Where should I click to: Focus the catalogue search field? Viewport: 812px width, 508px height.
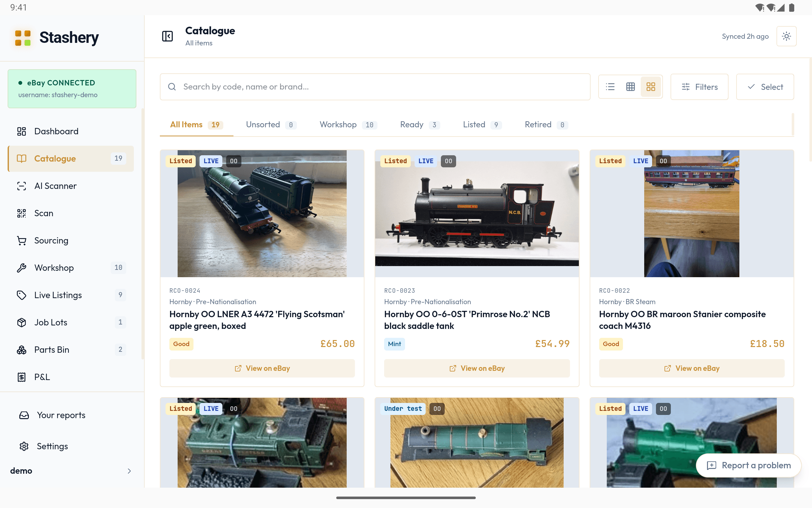pyautogui.click(x=375, y=87)
